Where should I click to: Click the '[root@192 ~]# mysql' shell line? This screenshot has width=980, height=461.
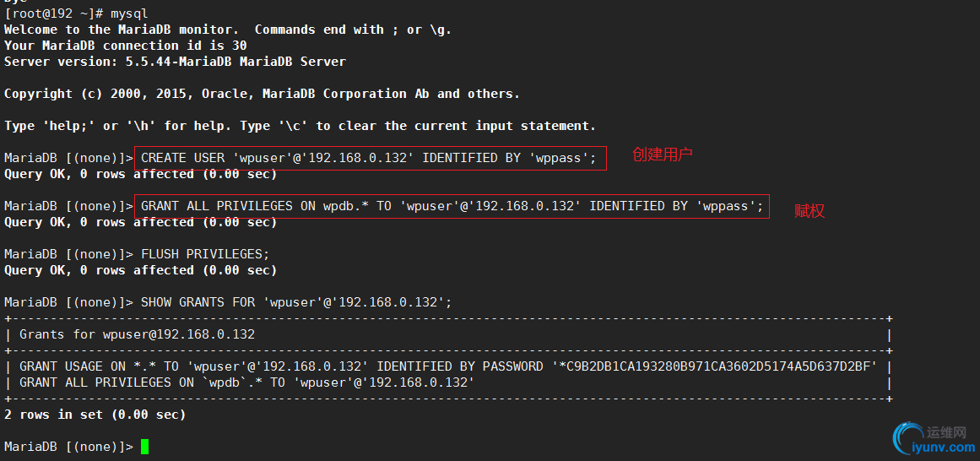(76, 14)
